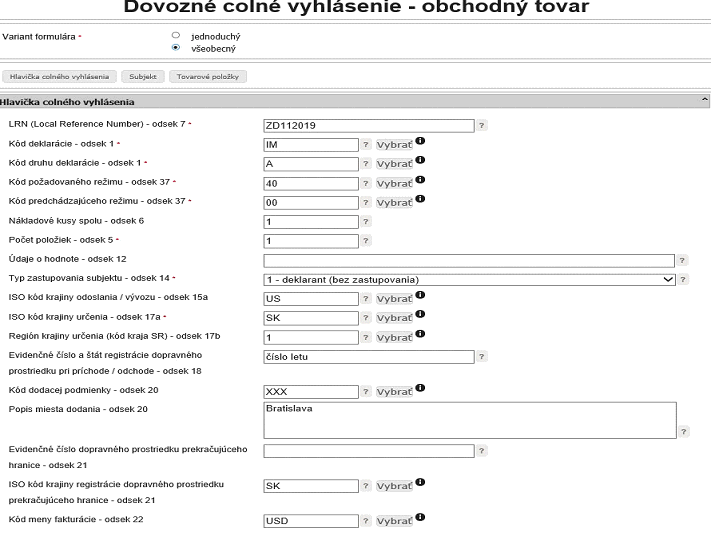Open help icon for Počet položiek
Image resolution: width=712 pixels, height=533 pixels.
(x=366, y=240)
